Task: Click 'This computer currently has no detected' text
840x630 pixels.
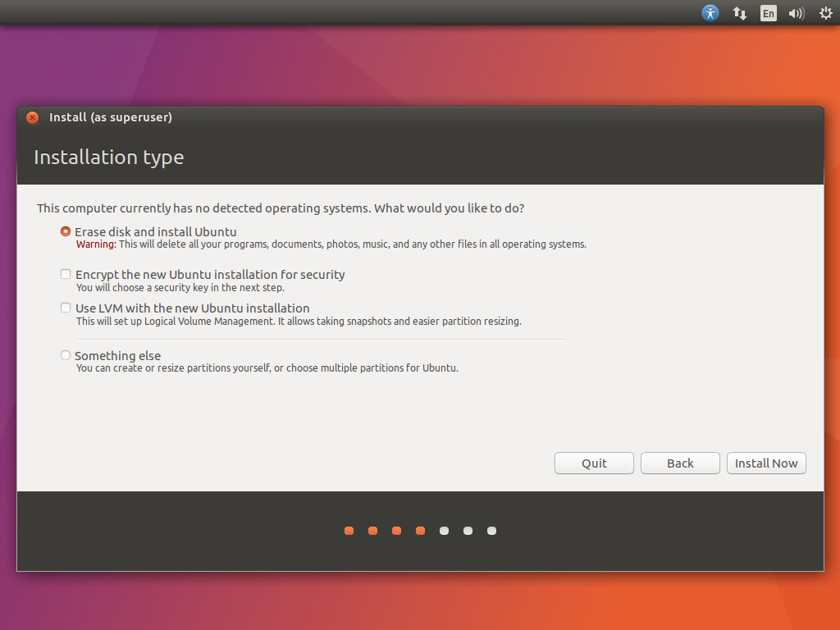Action: point(281,208)
